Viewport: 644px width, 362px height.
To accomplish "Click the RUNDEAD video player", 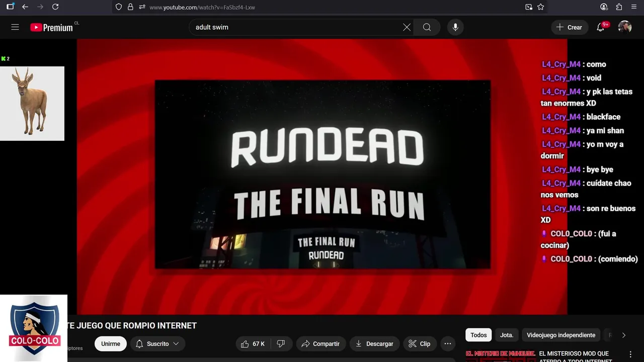I will coord(322,177).
